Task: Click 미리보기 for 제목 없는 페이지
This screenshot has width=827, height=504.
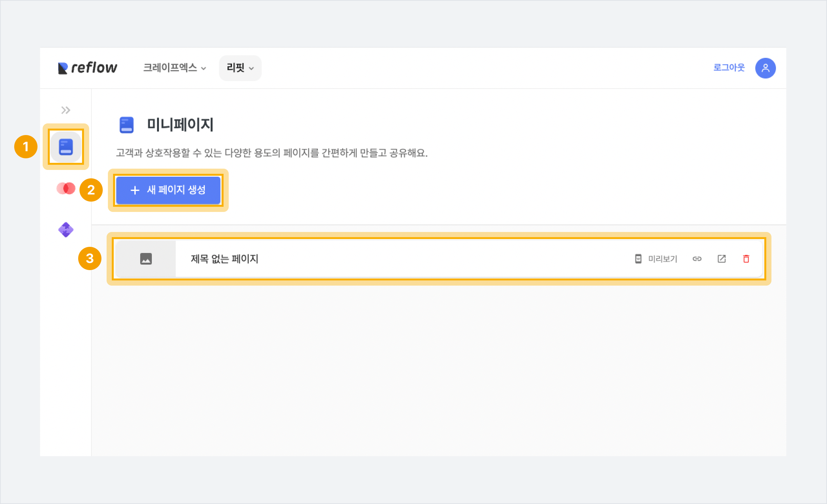Action: click(656, 259)
